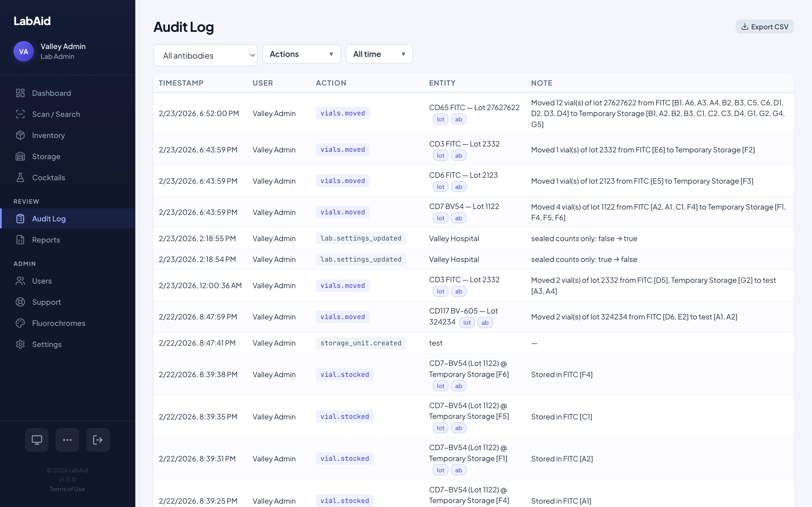Click the display mode icon near the sidebar bottom
812x507 pixels.
(x=37, y=440)
